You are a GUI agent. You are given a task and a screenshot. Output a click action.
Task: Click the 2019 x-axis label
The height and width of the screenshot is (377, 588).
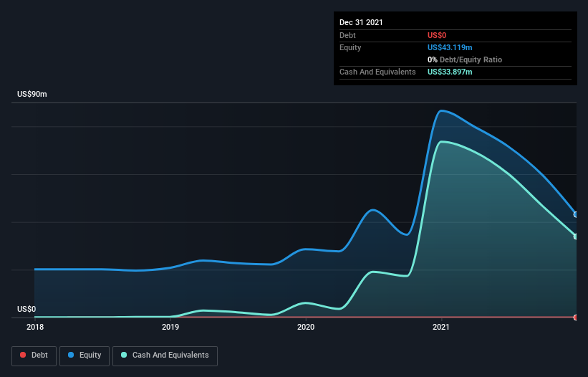coord(170,327)
